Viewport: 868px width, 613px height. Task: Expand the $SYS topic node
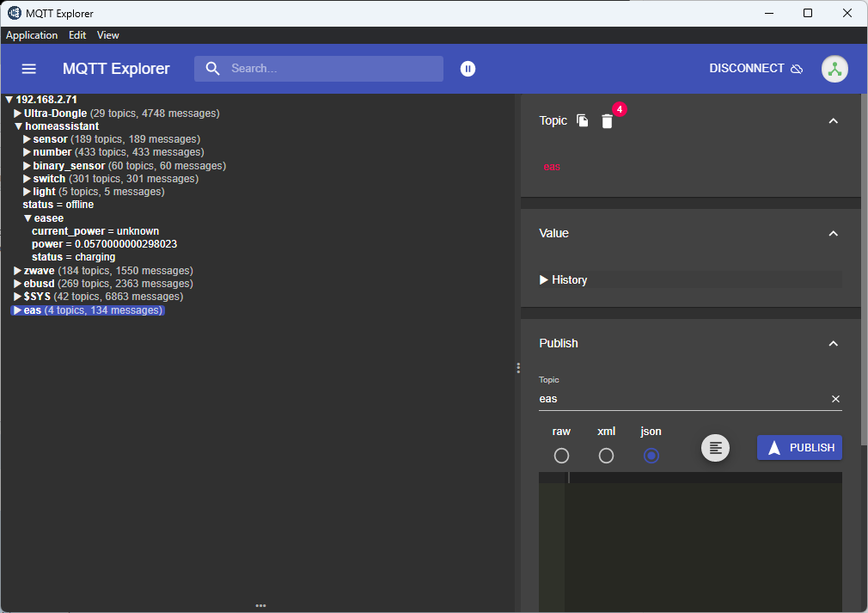coord(18,297)
